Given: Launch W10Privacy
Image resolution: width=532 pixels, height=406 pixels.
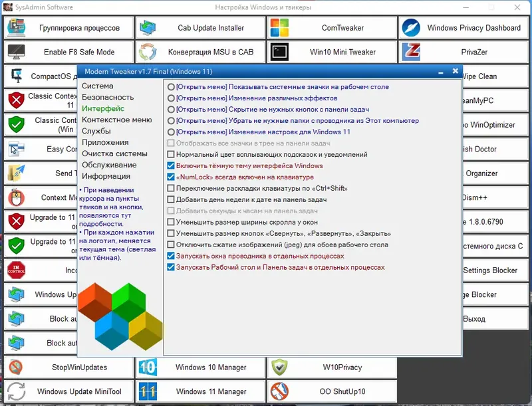Looking at the screenshot, I should 332,367.
